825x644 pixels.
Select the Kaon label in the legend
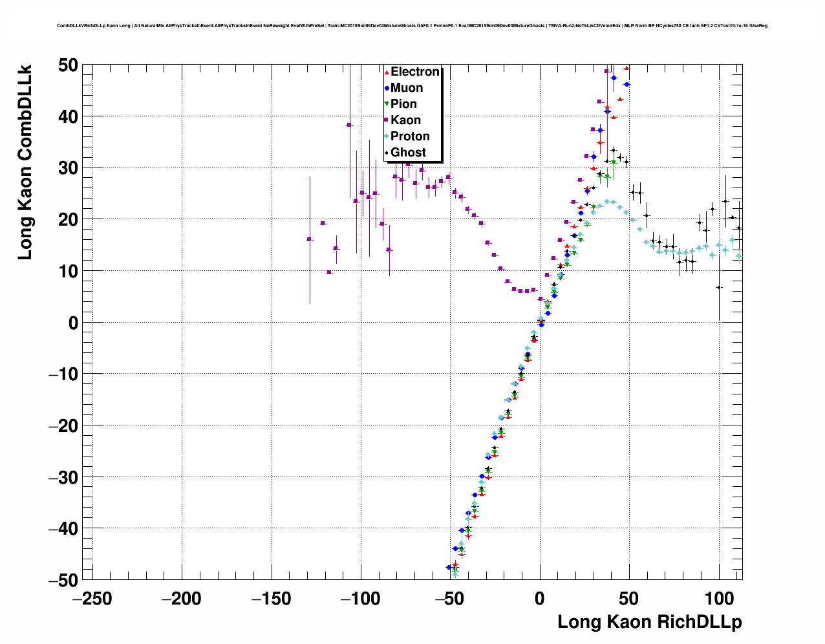pyautogui.click(x=405, y=120)
